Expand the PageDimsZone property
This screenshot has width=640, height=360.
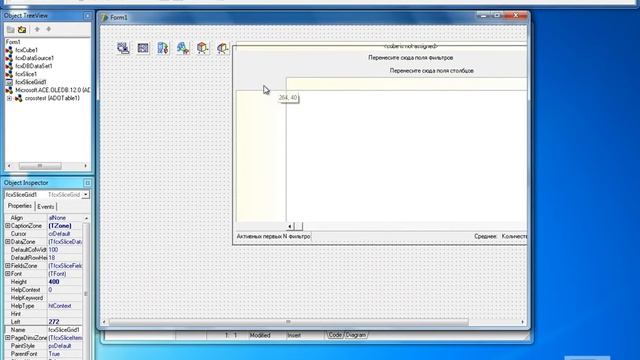pos(7,338)
